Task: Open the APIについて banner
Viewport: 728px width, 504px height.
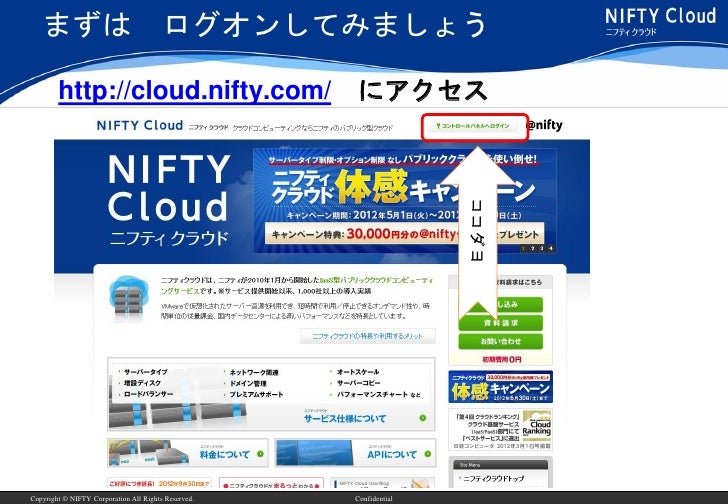Action: (x=355, y=453)
